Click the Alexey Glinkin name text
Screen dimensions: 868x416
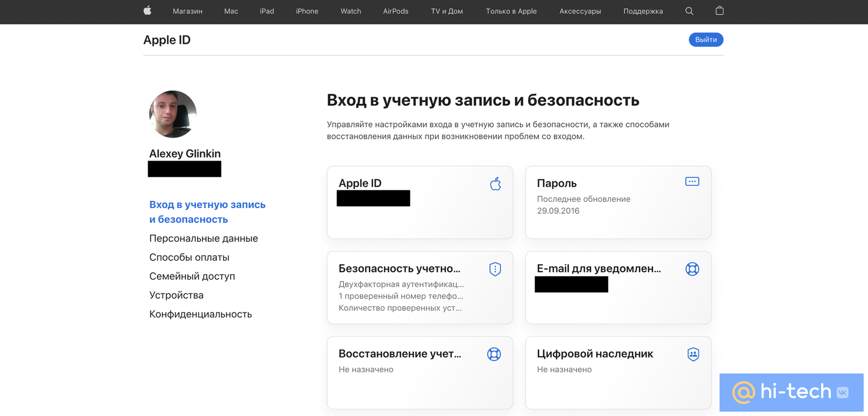[x=185, y=153]
